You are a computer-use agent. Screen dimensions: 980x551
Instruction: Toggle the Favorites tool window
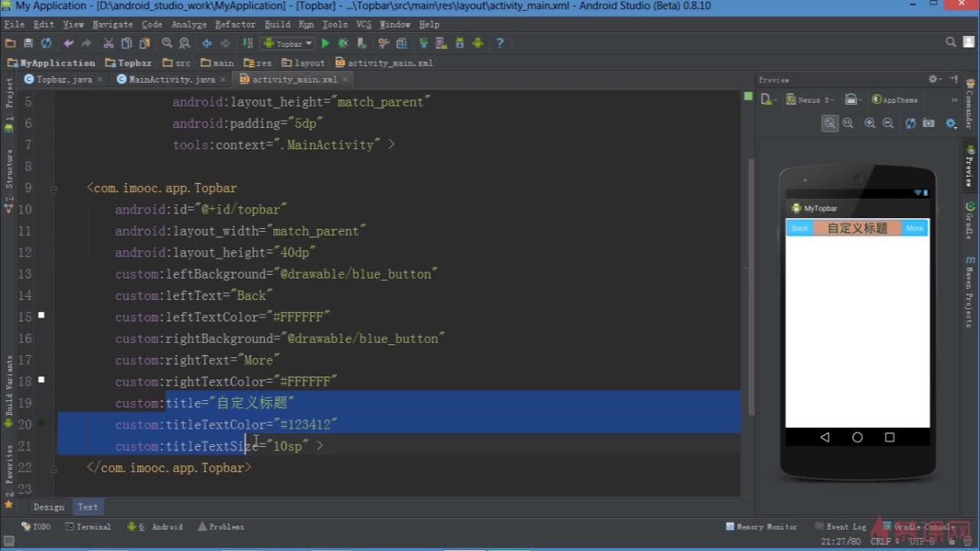9,476
